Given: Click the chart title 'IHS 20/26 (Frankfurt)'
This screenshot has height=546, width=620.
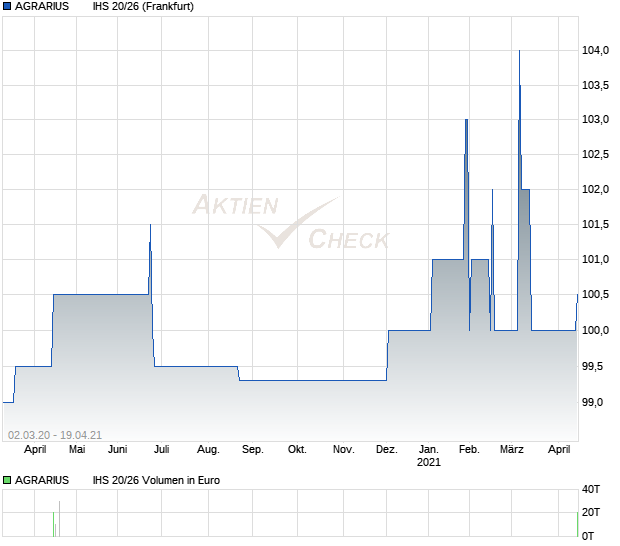Looking at the screenshot, I should [x=143, y=6].
